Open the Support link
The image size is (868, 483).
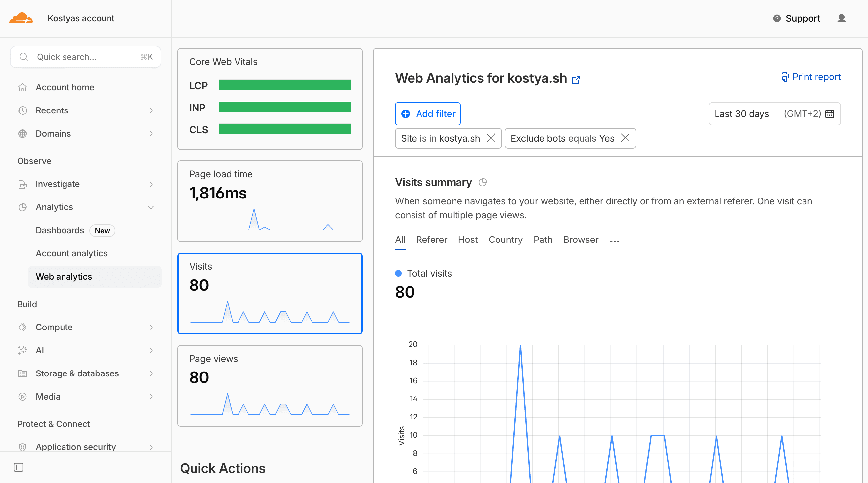point(797,18)
